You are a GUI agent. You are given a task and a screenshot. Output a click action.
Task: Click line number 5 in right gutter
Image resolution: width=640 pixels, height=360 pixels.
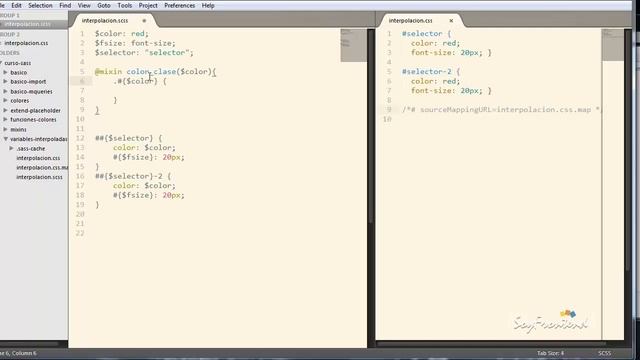(x=389, y=71)
